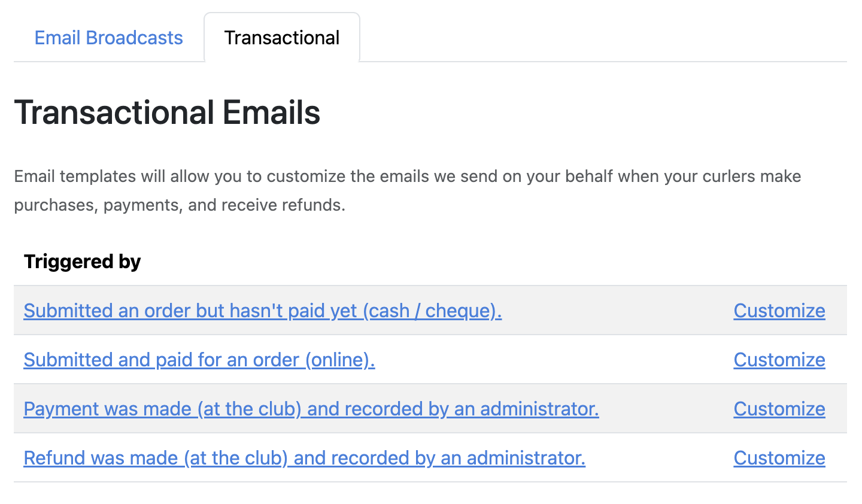This screenshot has width=862, height=504.
Task: Customize the online paid order email
Action: (779, 360)
